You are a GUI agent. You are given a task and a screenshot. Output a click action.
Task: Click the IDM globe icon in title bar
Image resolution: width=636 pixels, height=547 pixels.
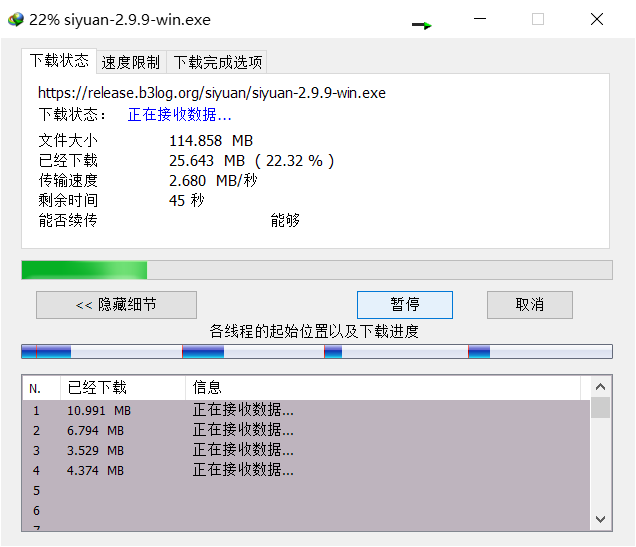[x=16, y=19]
